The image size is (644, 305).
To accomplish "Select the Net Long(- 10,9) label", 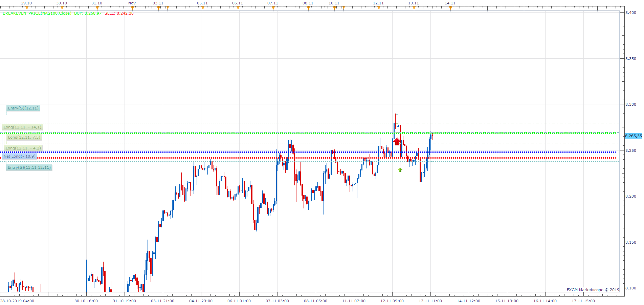I will point(19,156).
